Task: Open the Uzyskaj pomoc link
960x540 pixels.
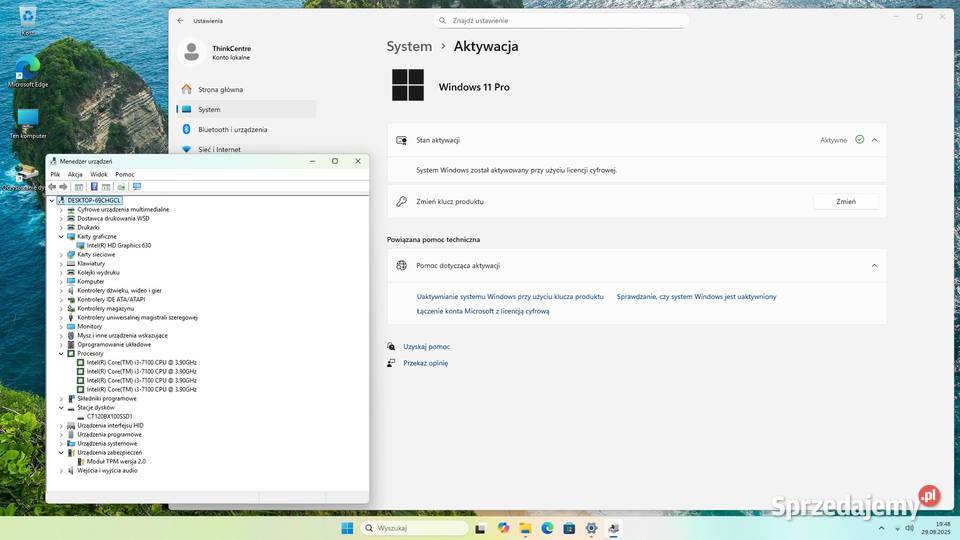Action: (426, 347)
